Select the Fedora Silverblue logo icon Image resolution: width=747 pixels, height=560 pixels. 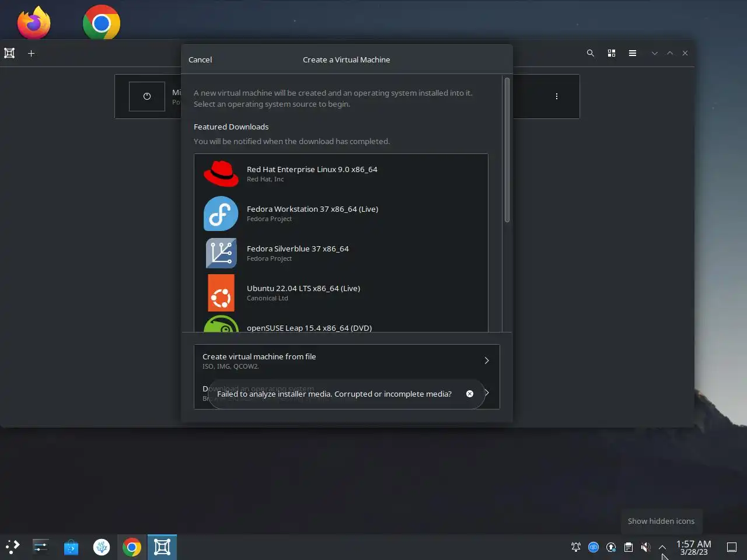[x=221, y=253]
